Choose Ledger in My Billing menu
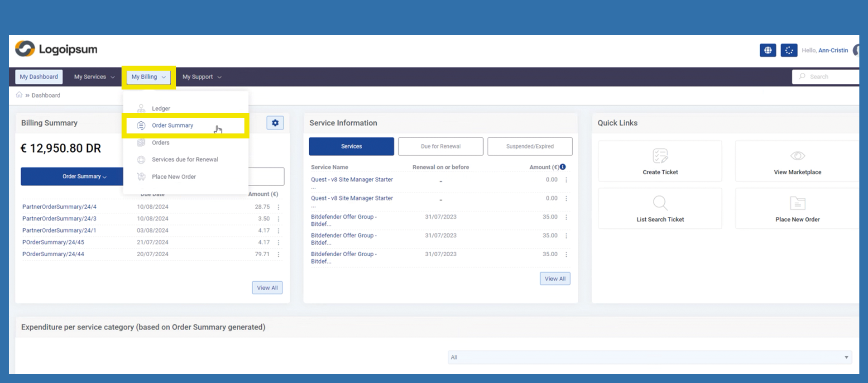 (161, 109)
